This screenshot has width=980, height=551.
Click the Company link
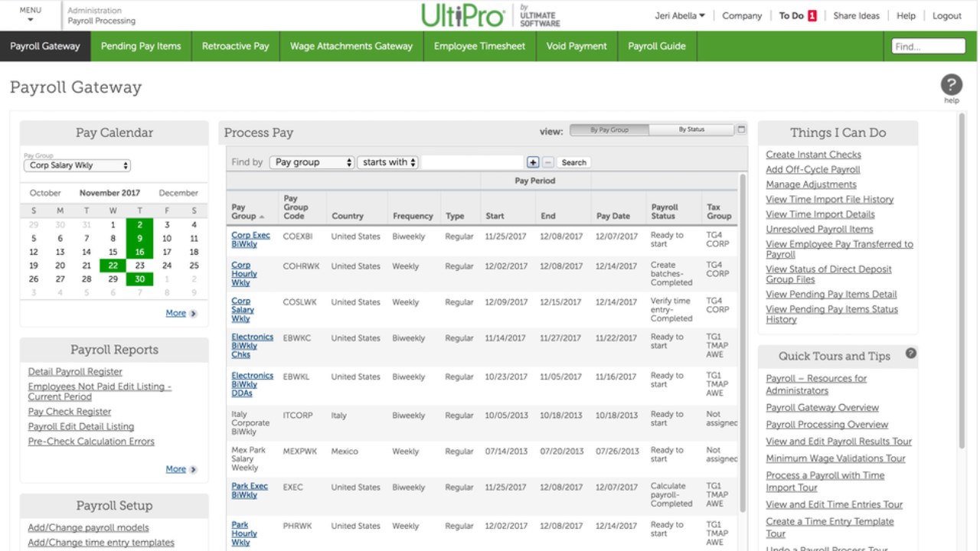pyautogui.click(x=742, y=15)
